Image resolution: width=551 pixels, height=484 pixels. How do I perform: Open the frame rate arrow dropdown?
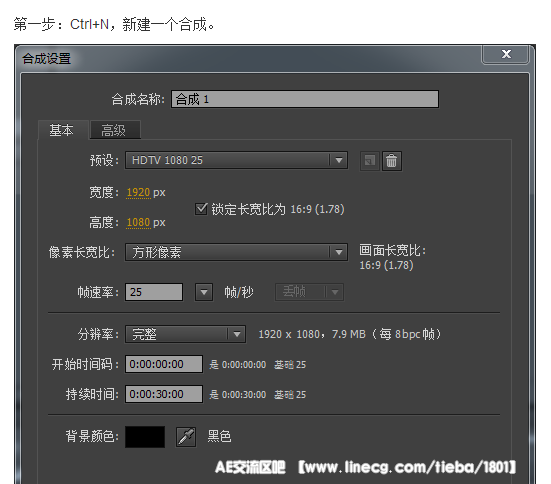coord(204,292)
